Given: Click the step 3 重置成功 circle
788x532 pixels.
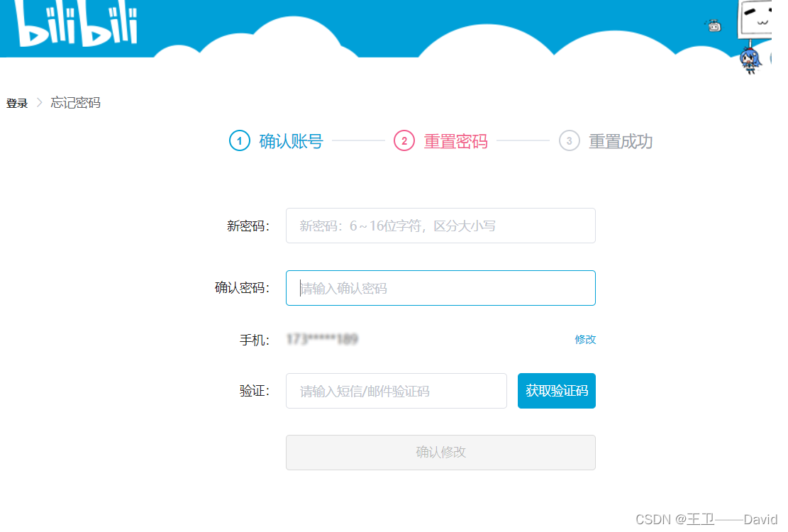Looking at the screenshot, I should pos(570,141).
